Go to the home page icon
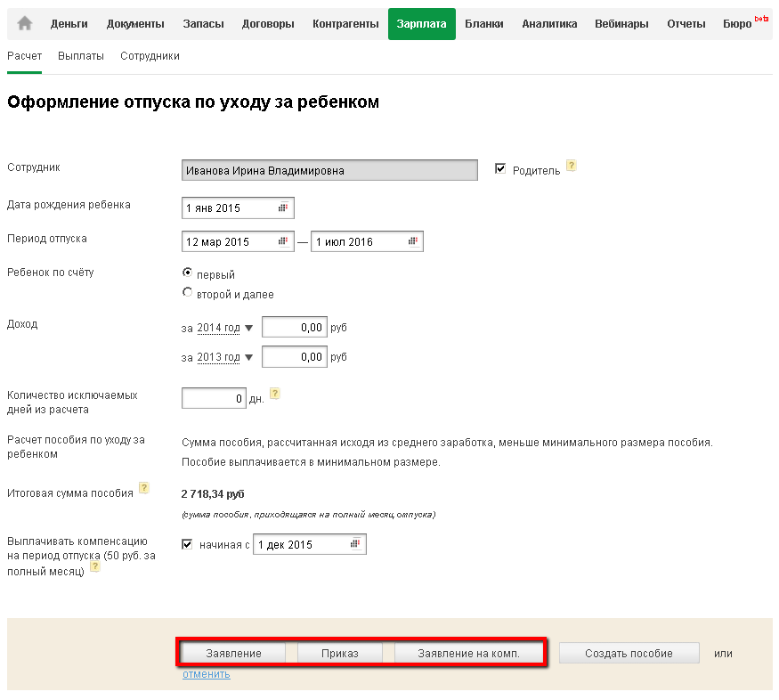779x700 pixels. point(24,23)
